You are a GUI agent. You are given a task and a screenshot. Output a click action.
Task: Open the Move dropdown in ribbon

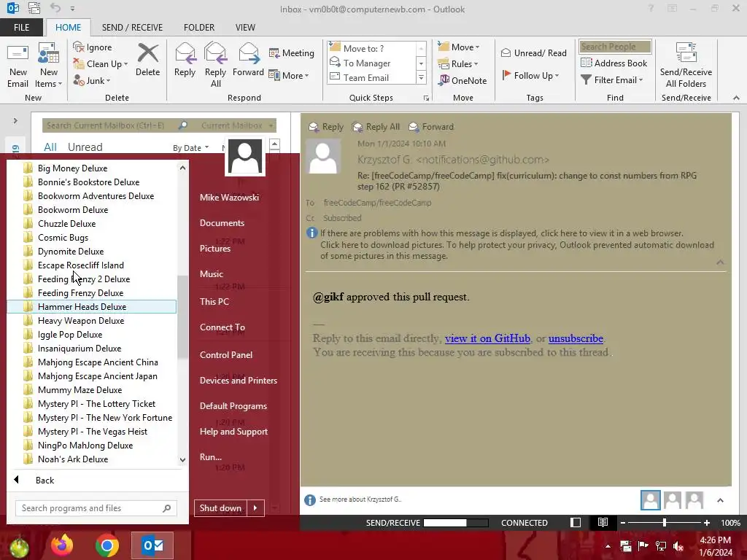point(459,47)
